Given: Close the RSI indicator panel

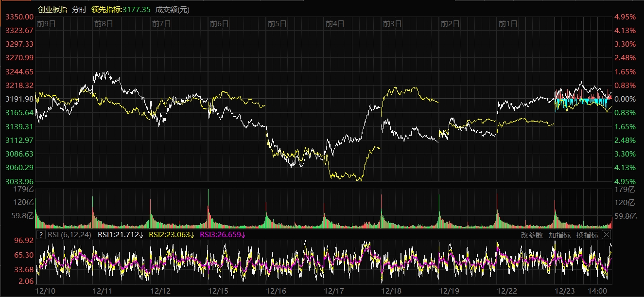Looking at the screenshot, I should (x=606, y=235).
